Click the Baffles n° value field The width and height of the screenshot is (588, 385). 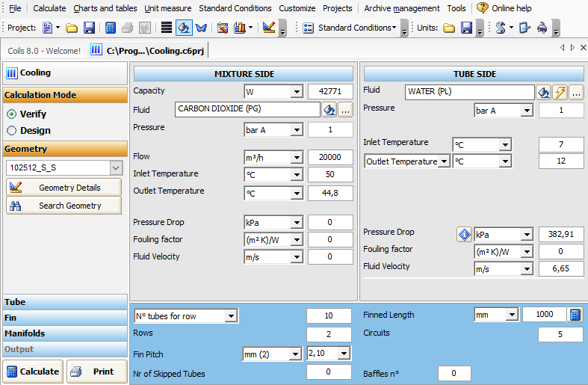coord(454,373)
